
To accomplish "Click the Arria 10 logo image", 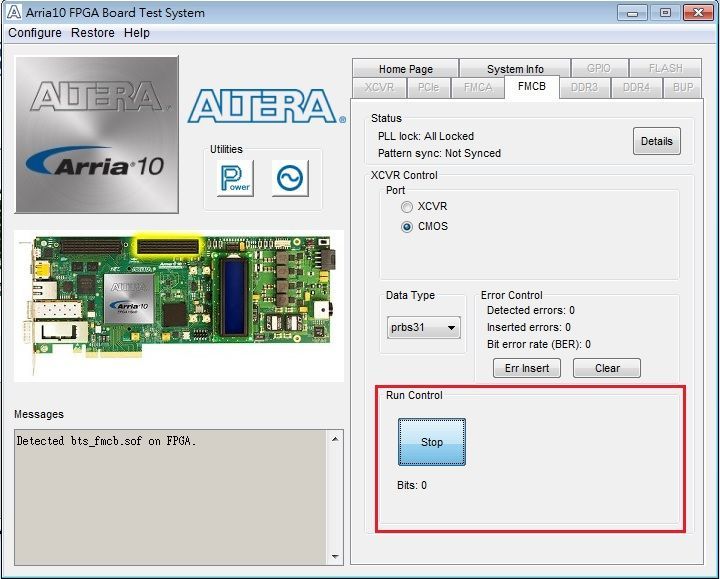I will [x=97, y=135].
